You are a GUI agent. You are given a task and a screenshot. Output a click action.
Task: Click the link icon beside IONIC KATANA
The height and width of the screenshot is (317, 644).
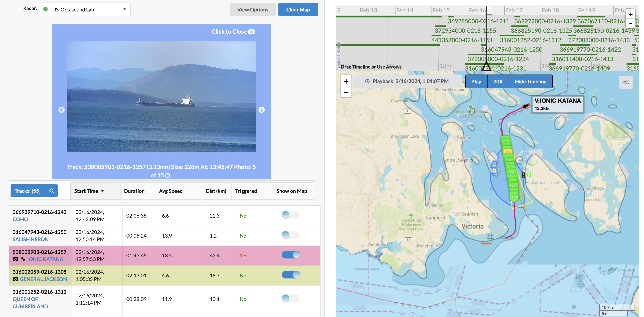coord(23,259)
